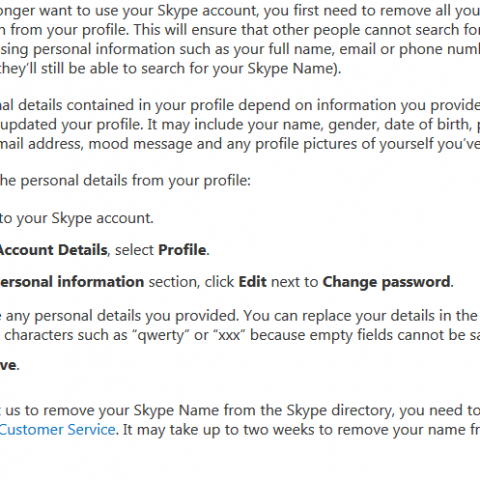Image resolution: width=480 pixels, height=480 pixels.
Task: Click the bold Account Details text
Action: tap(53, 250)
